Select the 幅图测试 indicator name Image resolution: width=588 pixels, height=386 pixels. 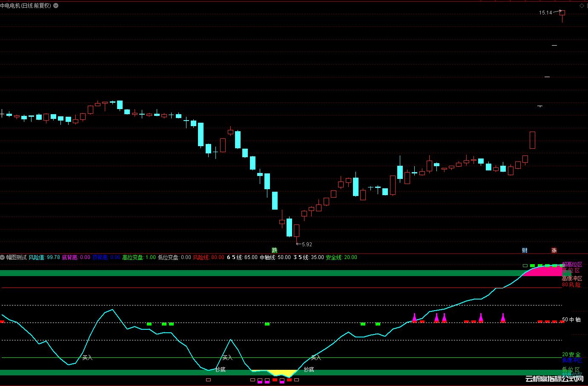click(x=16, y=257)
